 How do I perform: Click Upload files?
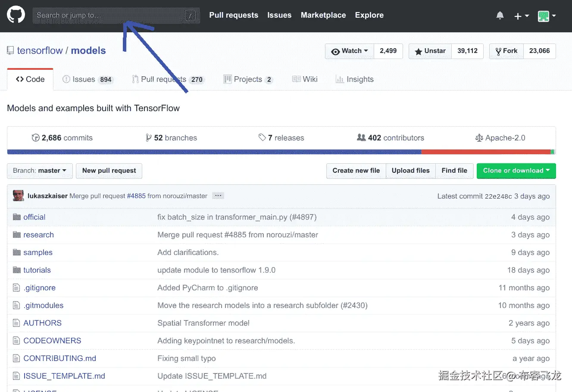[x=411, y=171]
